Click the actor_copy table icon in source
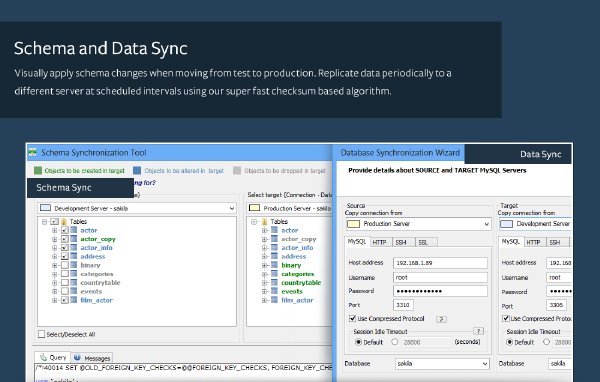Screen dimensions: 600x382 (x=74, y=239)
